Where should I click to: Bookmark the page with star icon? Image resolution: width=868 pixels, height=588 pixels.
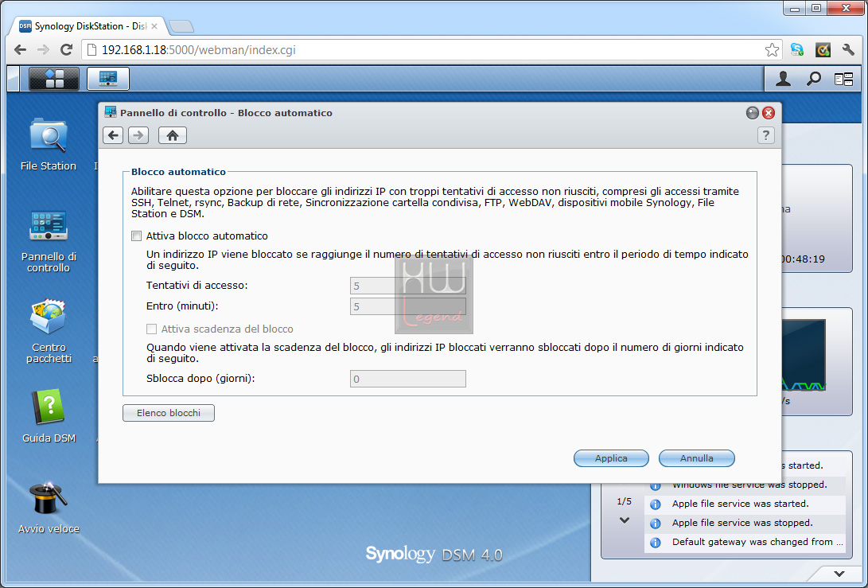[772, 50]
